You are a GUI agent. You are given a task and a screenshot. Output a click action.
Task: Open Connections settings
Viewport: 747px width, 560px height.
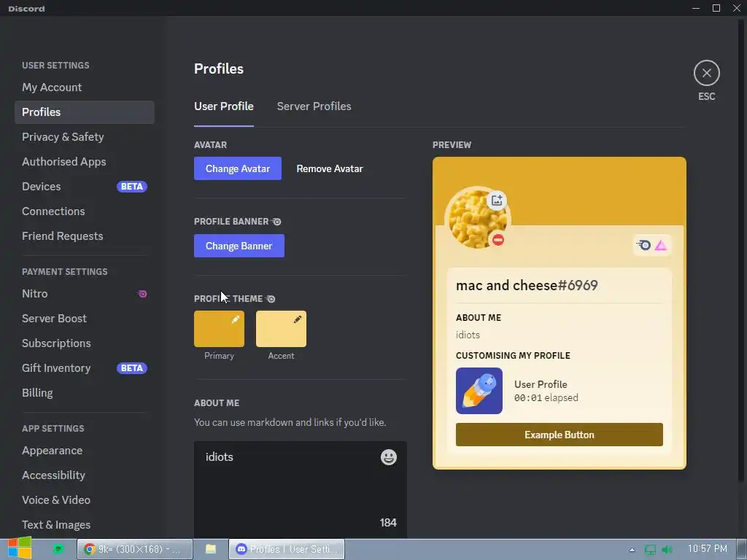(85, 211)
